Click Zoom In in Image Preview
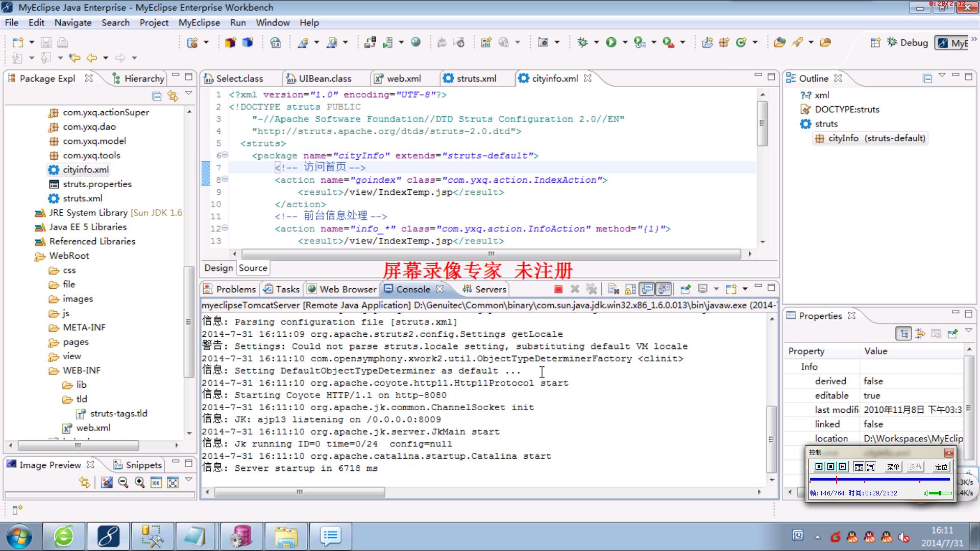 [139, 482]
